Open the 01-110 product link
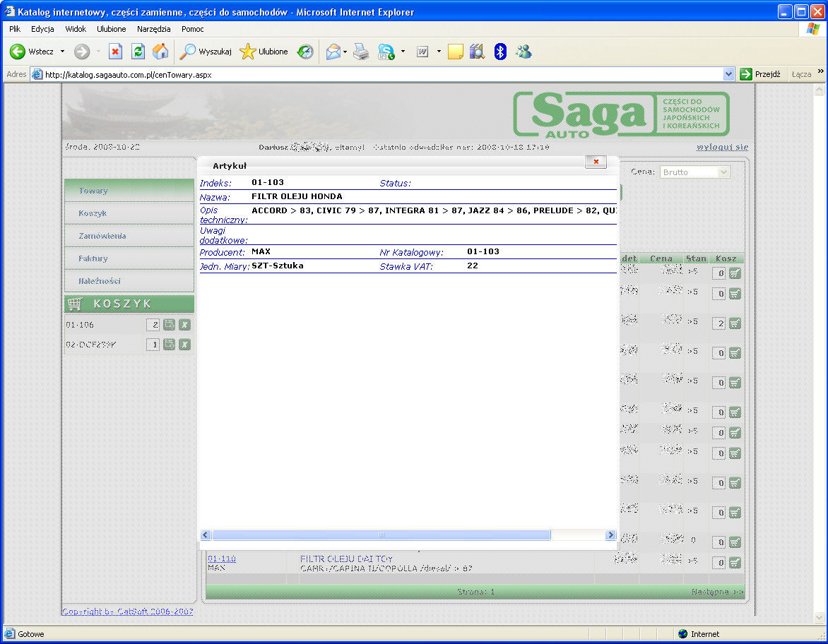Viewport: 828px width, 644px height. (222, 559)
